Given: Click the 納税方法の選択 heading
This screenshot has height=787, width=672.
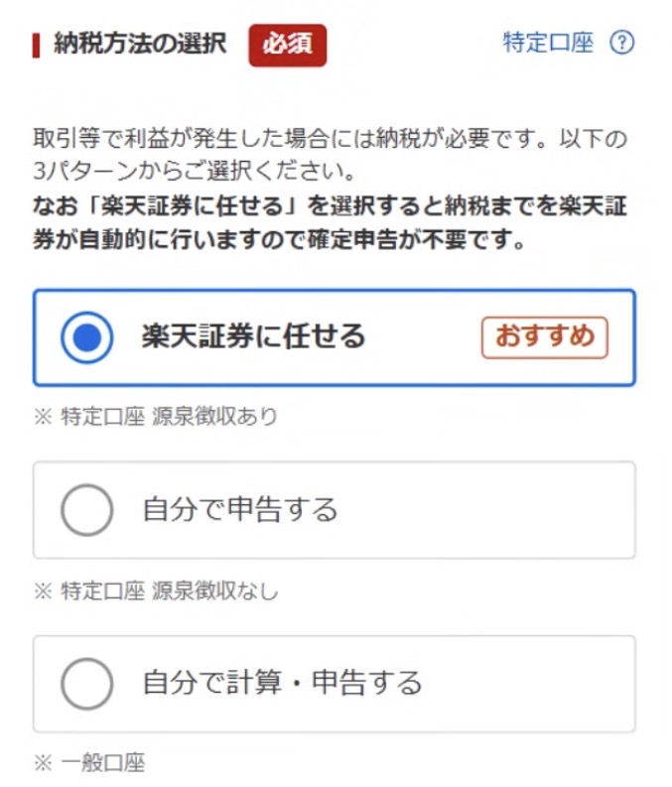Looking at the screenshot, I should pyautogui.click(x=140, y=45).
